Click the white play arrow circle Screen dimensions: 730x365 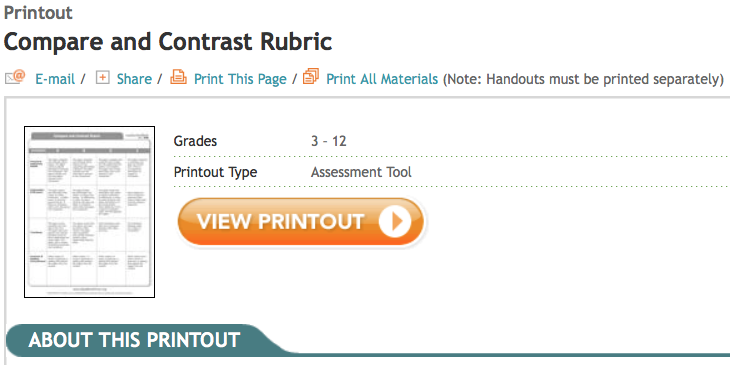click(395, 222)
